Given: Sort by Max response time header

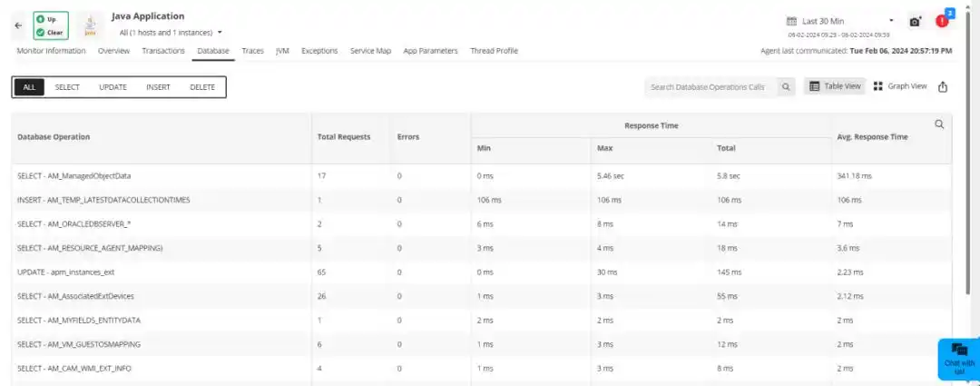Looking at the screenshot, I should 604,149.
